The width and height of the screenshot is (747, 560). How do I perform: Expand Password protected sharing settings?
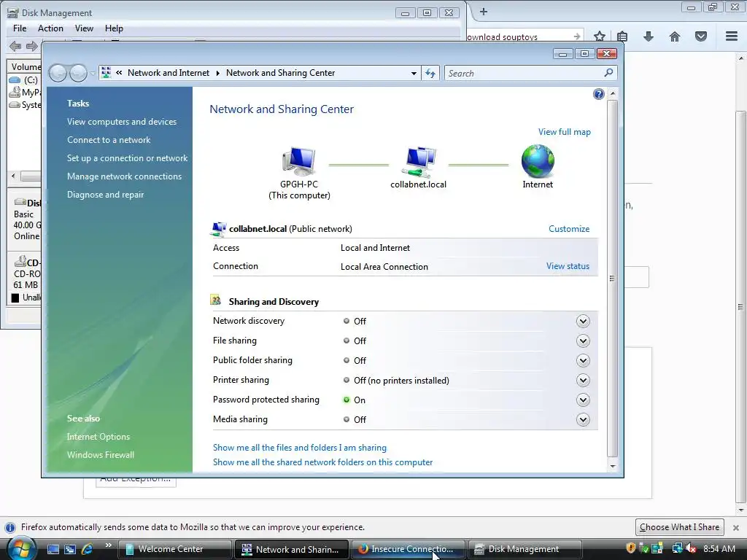pyautogui.click(x=583, y=400)
